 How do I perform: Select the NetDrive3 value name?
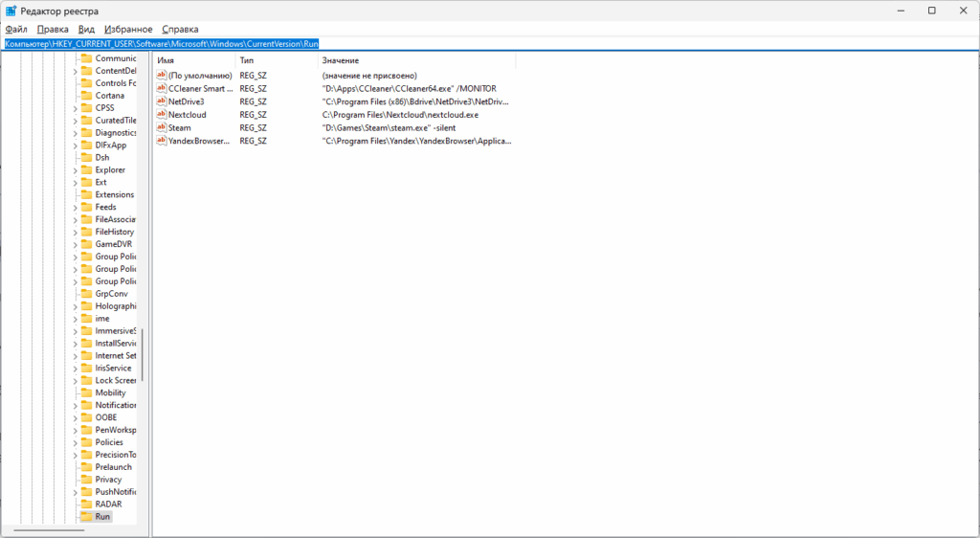click(187, 101)
